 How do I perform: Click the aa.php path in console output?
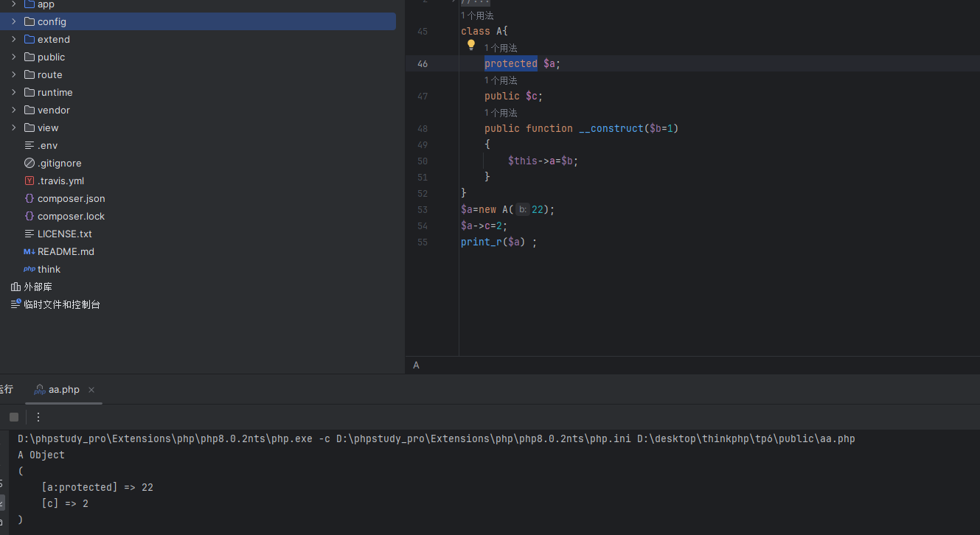746,438
